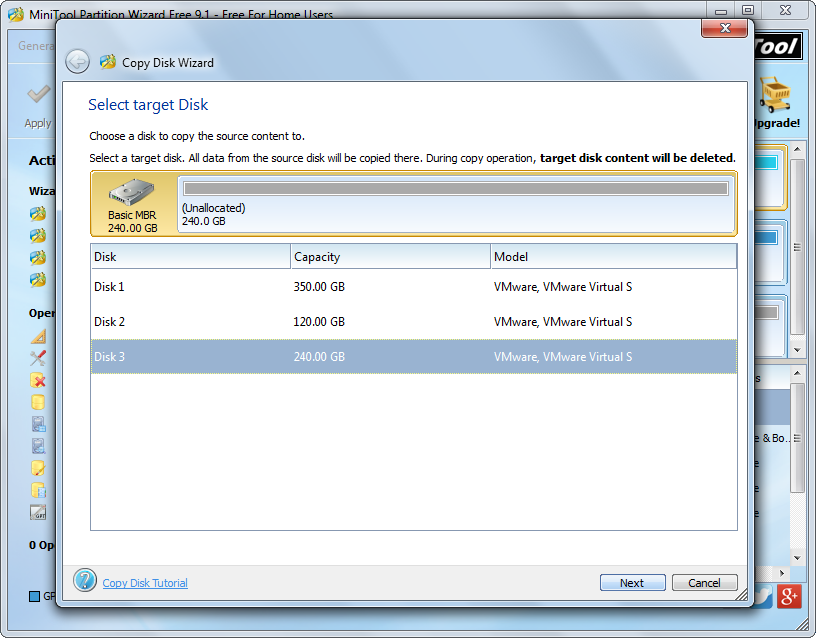Close the Copy Disk Wizard with red X

[x=725, y=28]
